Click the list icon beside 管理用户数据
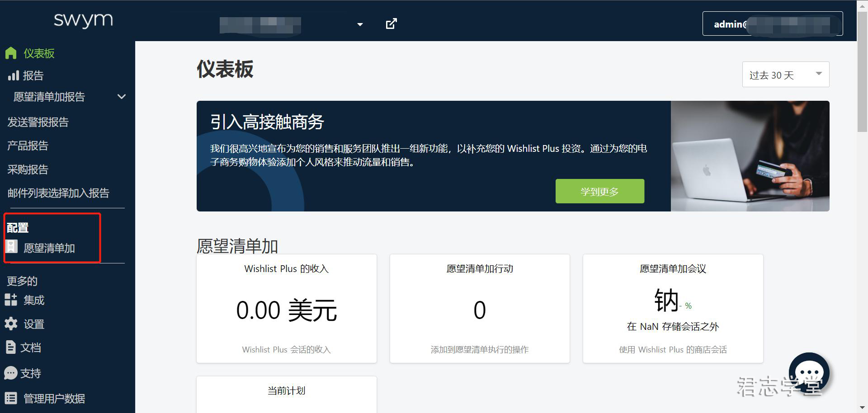 (11, 398)
